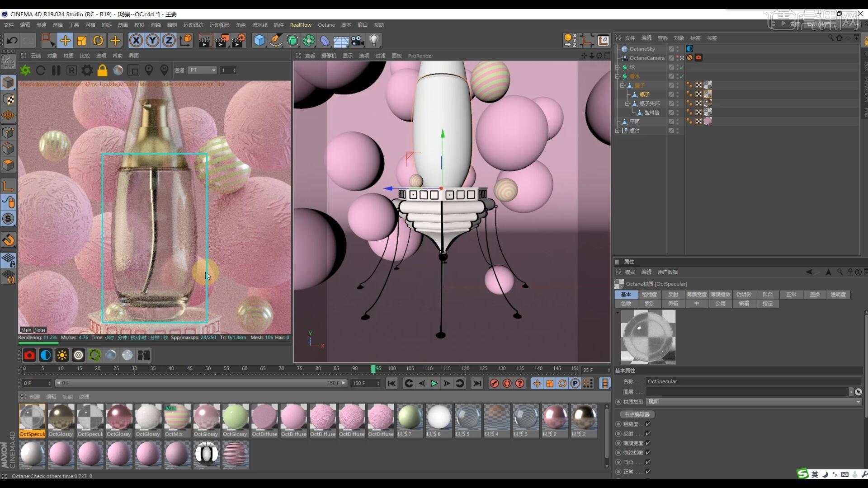This screenshot has height=488, width=868.
Task: Disable the camera tag on OctaneCamera
Action: 699,58
